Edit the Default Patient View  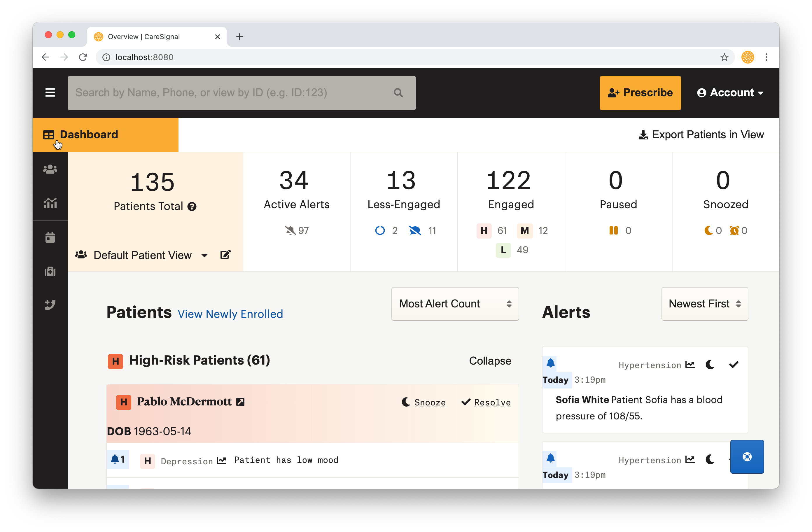point(225,255)
